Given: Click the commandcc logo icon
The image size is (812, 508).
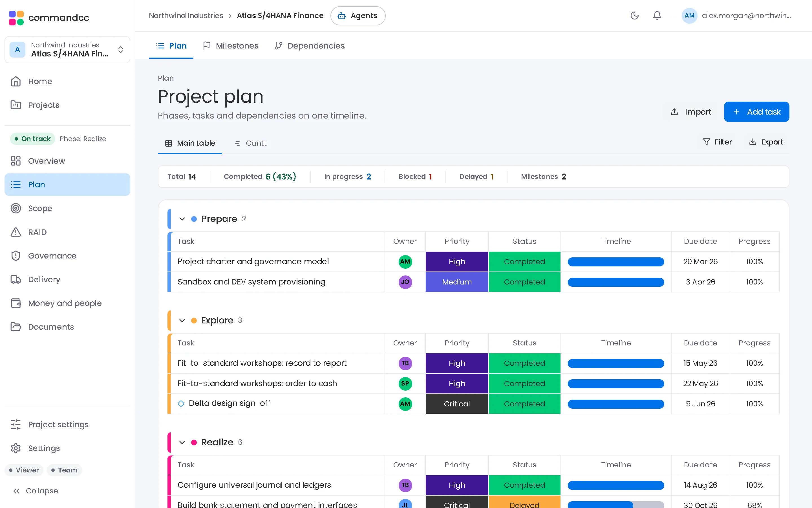Looking at the screenshot, I should (x=16, y=17).
